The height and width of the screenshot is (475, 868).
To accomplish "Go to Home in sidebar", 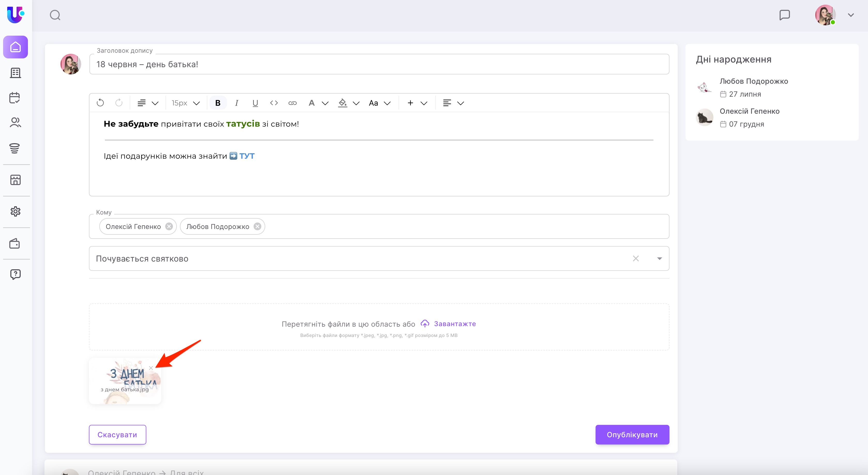I will [x=16, y=47].
